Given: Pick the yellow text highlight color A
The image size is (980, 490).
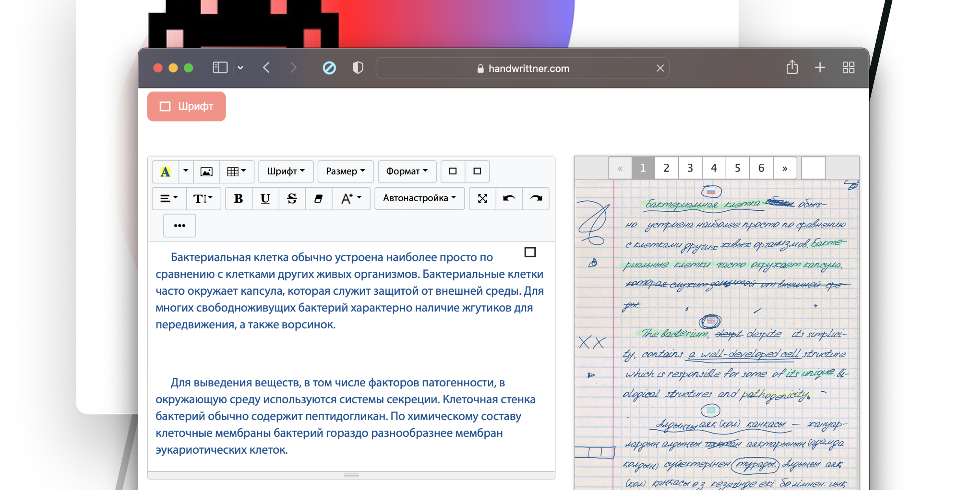Looking at the screenshot, I should [x=165, y=171].
